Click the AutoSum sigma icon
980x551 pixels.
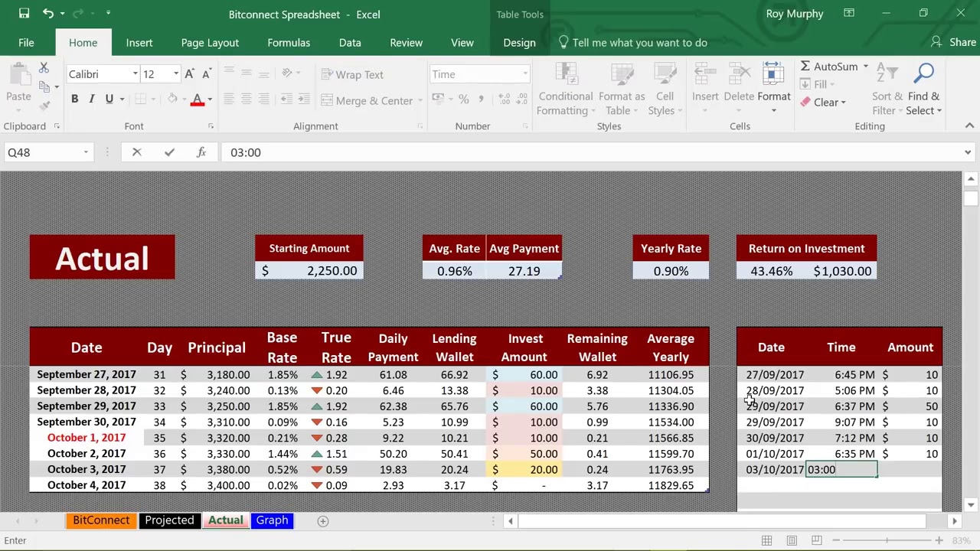[x=806, y=67]
